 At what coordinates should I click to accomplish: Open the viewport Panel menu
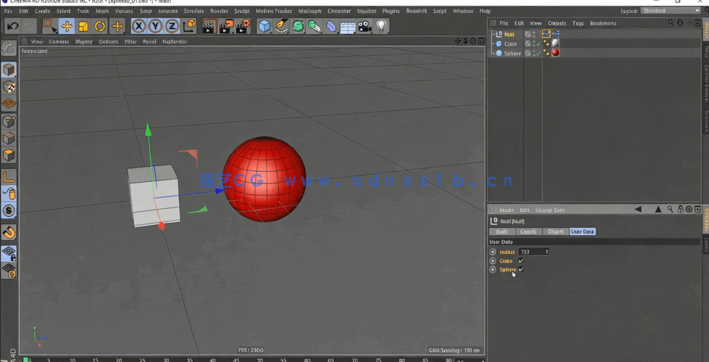(x=149, y=42)
